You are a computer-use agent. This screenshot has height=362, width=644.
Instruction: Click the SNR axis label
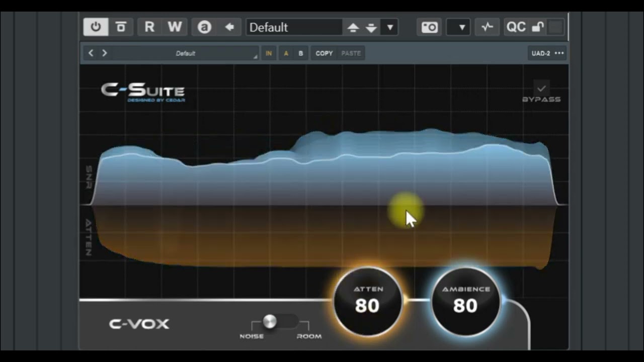pyautogui.click(x=89, y=176)
